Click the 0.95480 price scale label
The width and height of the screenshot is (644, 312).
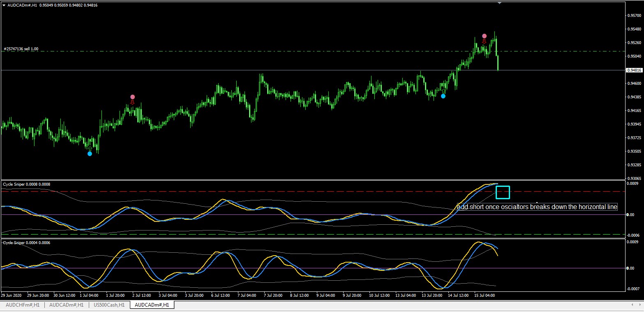click(634, 29)
